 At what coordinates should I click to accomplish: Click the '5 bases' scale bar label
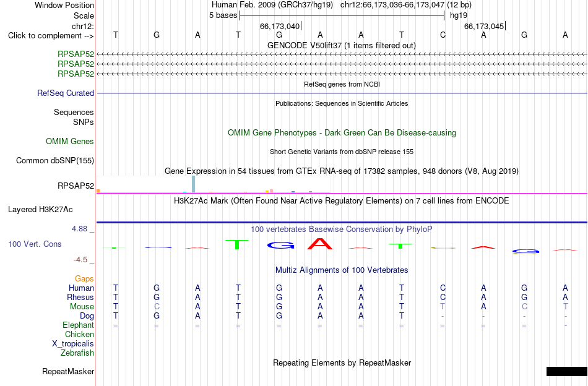click(223, 15)
